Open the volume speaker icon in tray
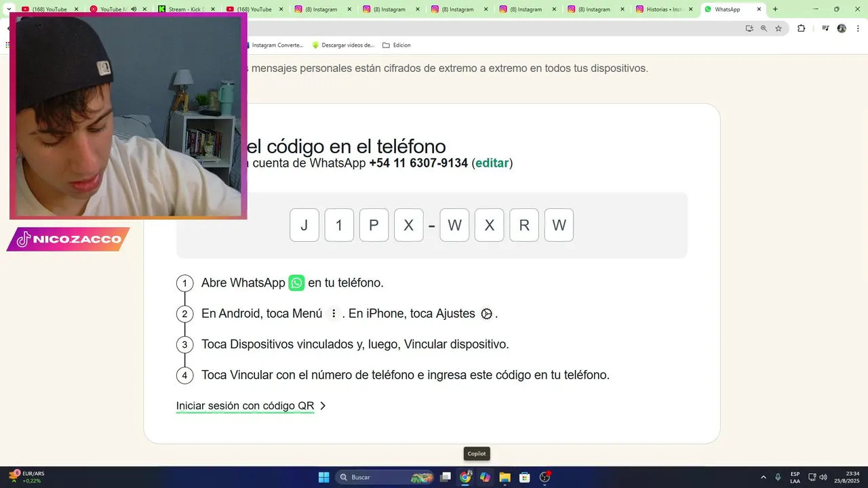 (x=823, y=477)
